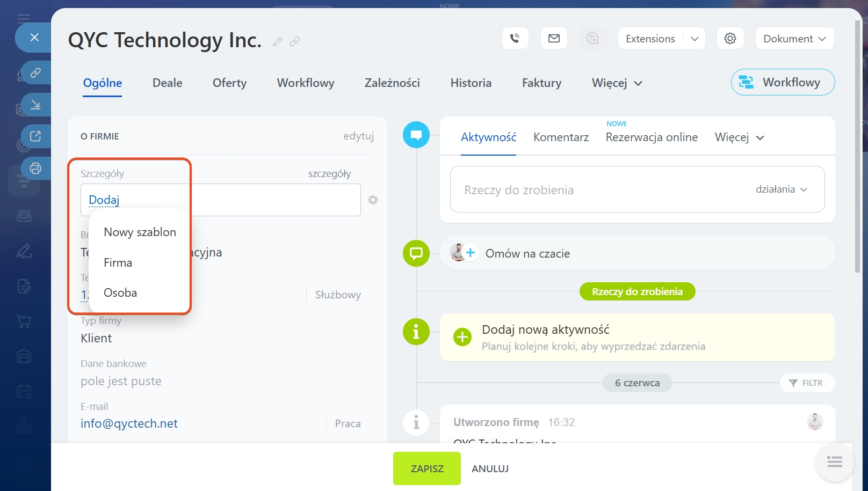
Task: Open the Oferty tab
Action: tap(230, 83)
